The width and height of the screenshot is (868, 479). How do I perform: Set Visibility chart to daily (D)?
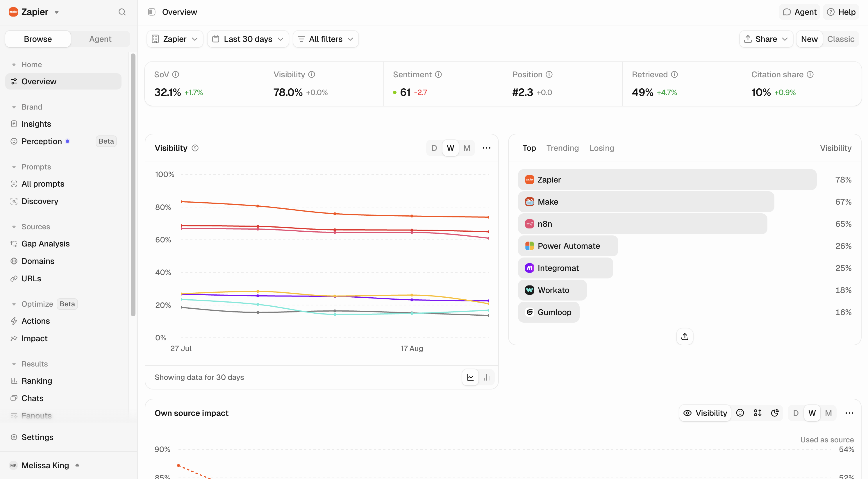pyautogui.click(x=434, y=148)
